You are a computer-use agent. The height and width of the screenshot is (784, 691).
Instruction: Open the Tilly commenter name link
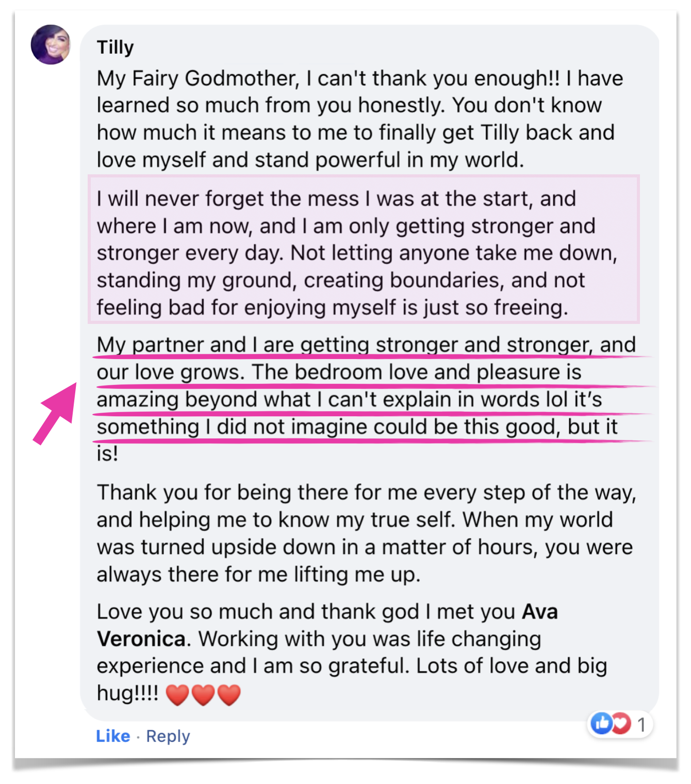tap(115, 47)
